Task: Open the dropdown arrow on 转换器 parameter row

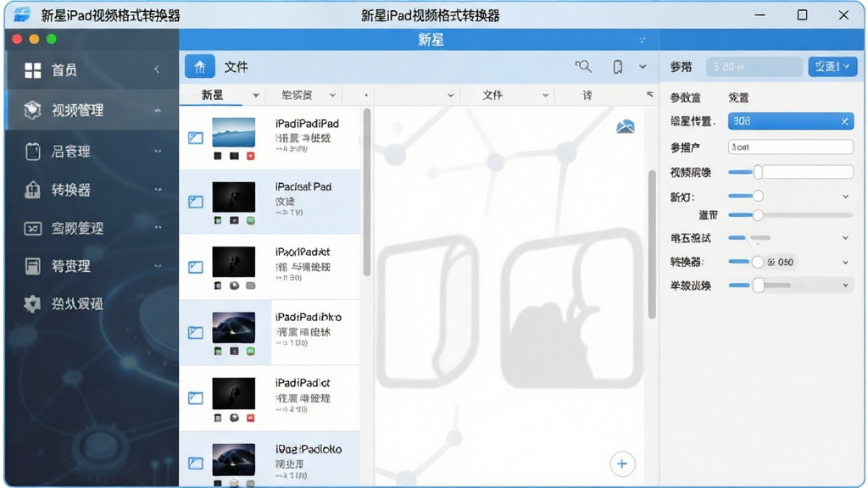Action: click(845, 263)
